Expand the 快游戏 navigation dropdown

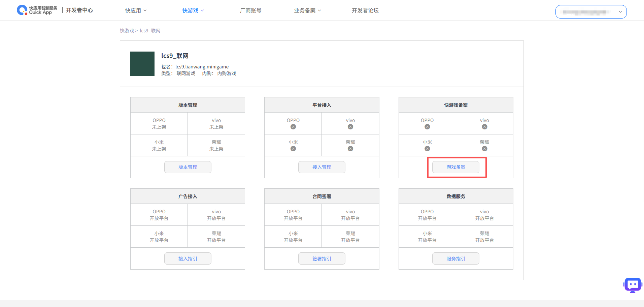click(193, 10)
